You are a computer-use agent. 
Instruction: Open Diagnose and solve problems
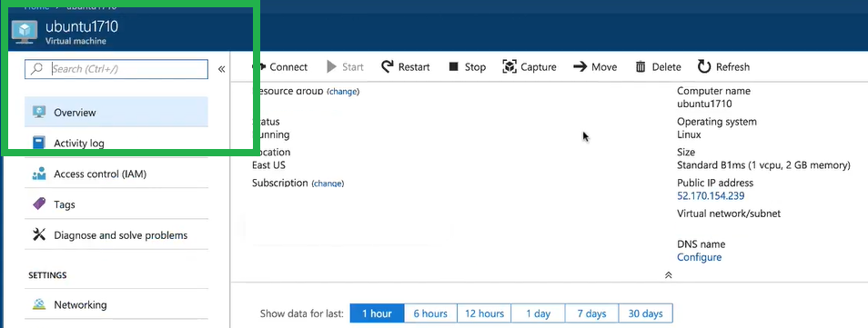(x=116, y=235)
